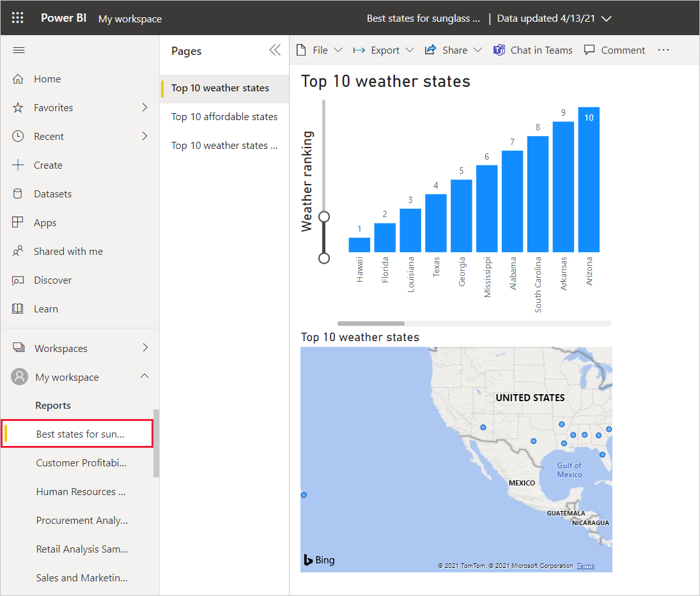Open the more options ellipsis menu
700x596 pixels.
pos(664,50)
